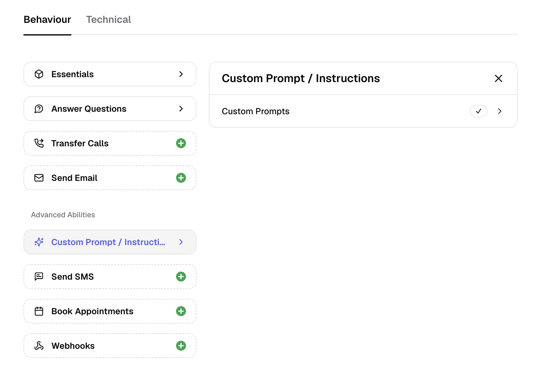Add the Webhooks ability
535x392 pixels.
181,346
